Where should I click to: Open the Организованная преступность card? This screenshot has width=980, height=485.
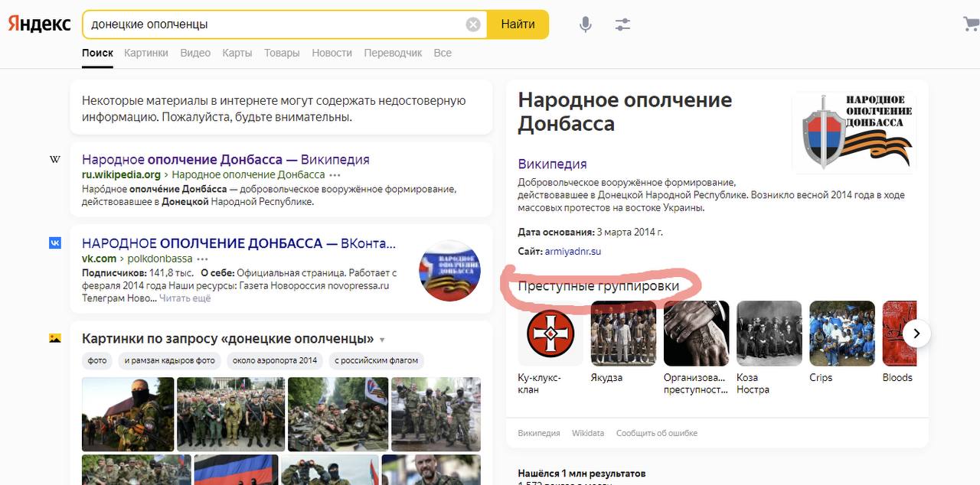coord(696,348)
